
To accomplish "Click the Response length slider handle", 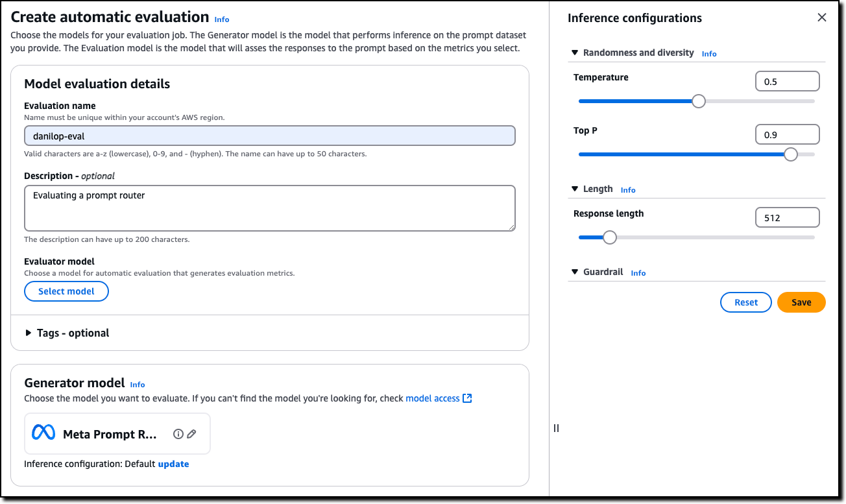I will pyautogui.click(x=609, y=237).
